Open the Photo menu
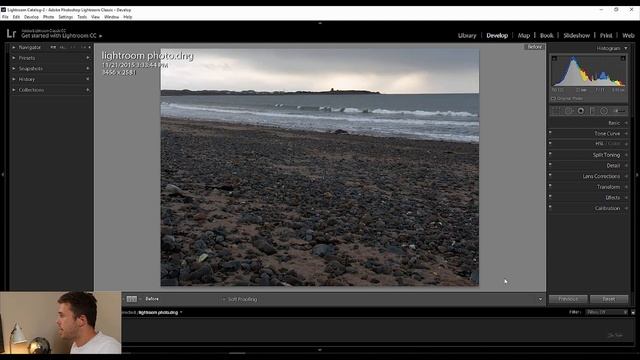Image resolution: width=640 pixels, height=360 pixels. (x=48, y=17)
